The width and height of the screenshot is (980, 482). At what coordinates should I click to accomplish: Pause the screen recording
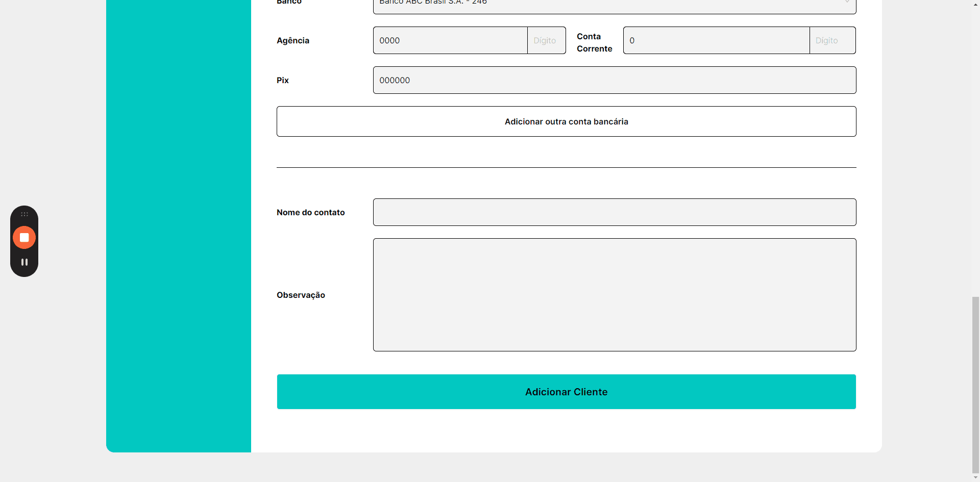click(24, 262)
